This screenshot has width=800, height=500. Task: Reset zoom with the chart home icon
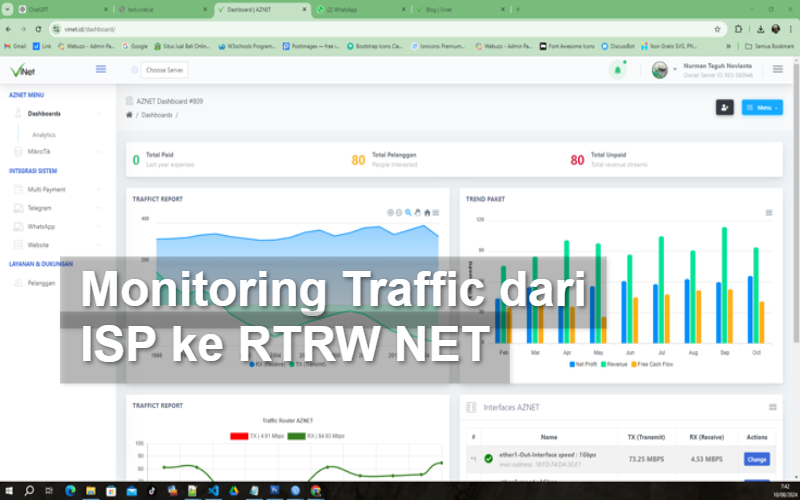427,212
